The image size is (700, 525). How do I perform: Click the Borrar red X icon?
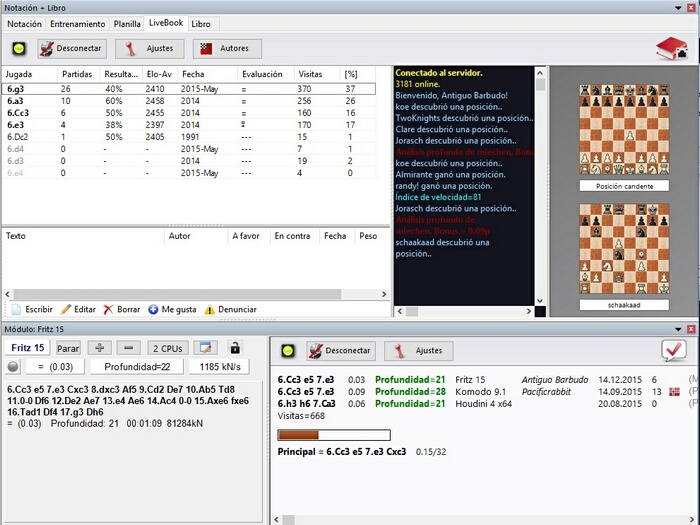(108, 309)
